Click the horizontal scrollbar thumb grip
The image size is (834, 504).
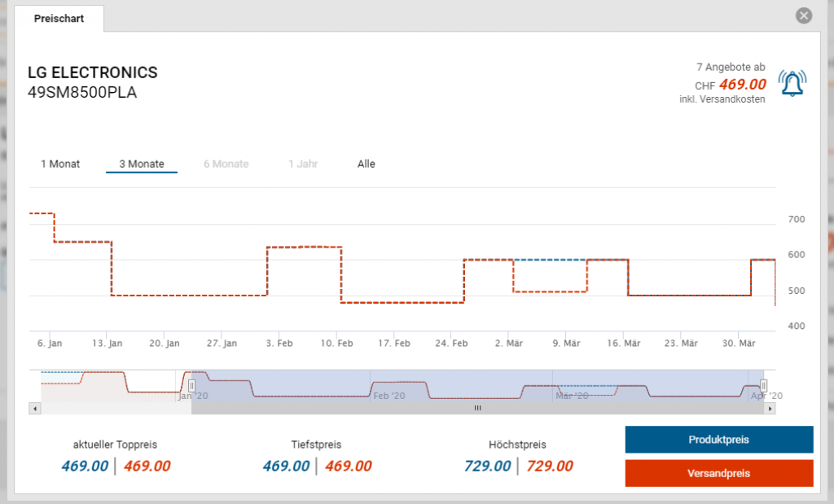[478, 408]
